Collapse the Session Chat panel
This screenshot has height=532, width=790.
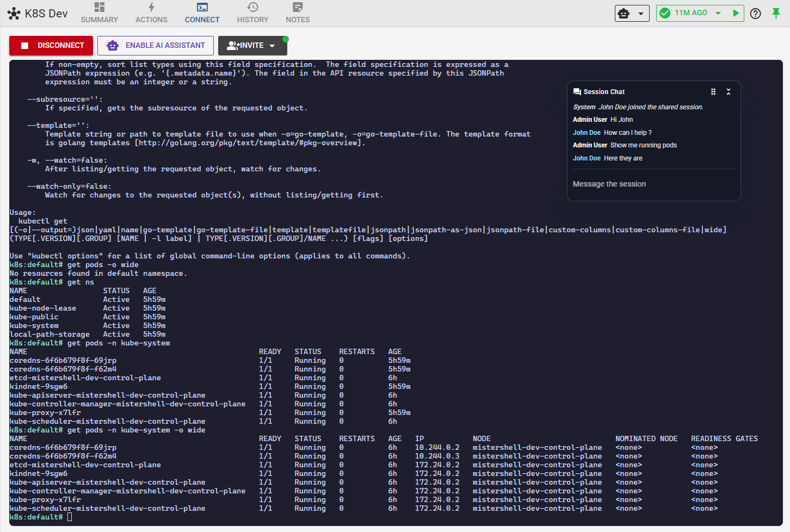729,92
